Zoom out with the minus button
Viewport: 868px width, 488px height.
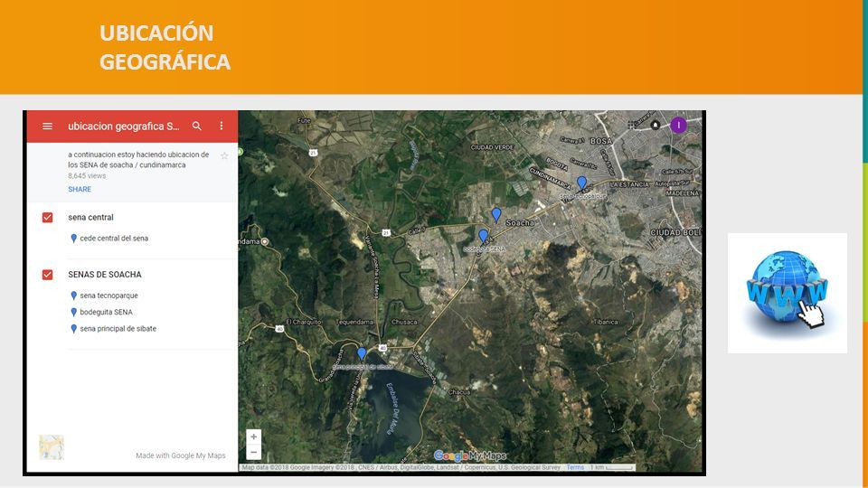253,452
